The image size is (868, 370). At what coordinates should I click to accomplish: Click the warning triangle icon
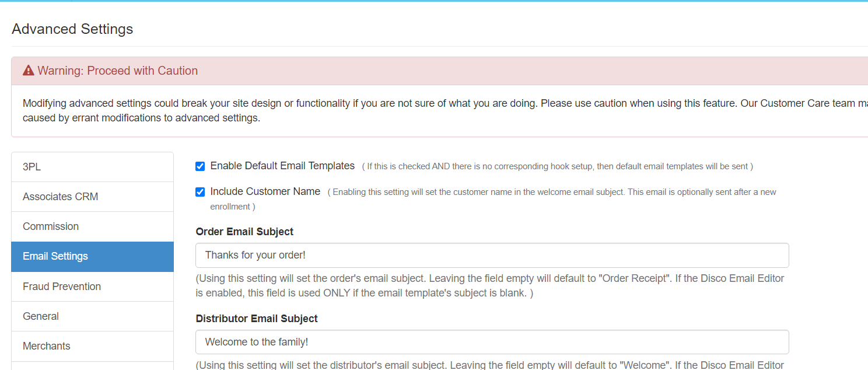tap(29, 71)
